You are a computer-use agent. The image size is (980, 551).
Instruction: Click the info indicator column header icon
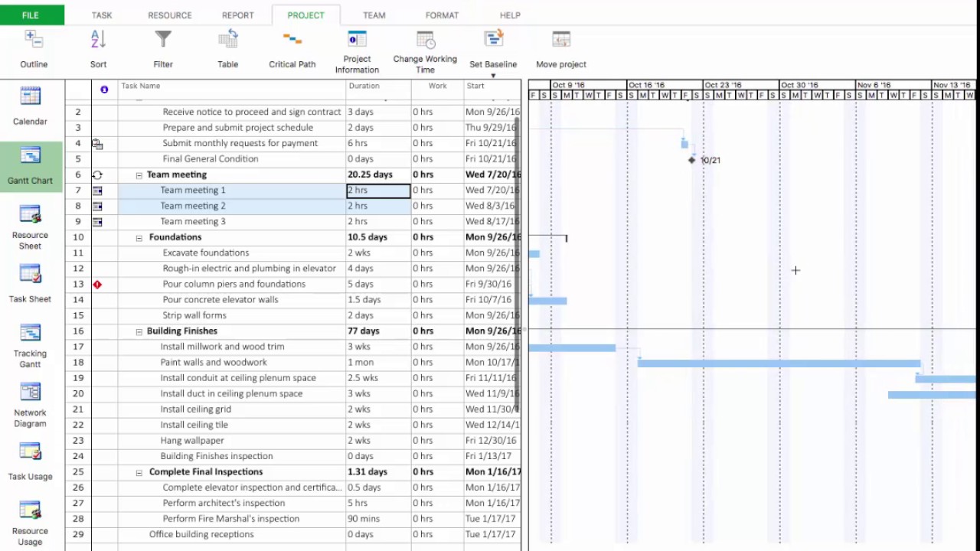tap(104, 90)
